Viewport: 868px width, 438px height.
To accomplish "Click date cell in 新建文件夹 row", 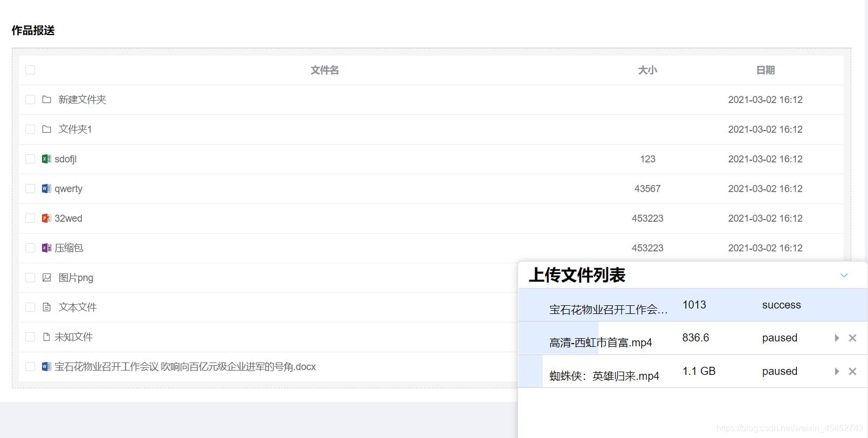I will [x=766, y=100].
